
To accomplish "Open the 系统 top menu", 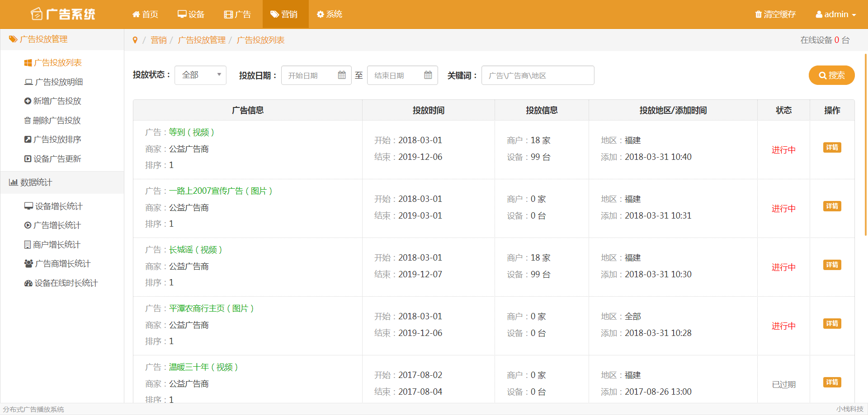I will tap(329, 14).
